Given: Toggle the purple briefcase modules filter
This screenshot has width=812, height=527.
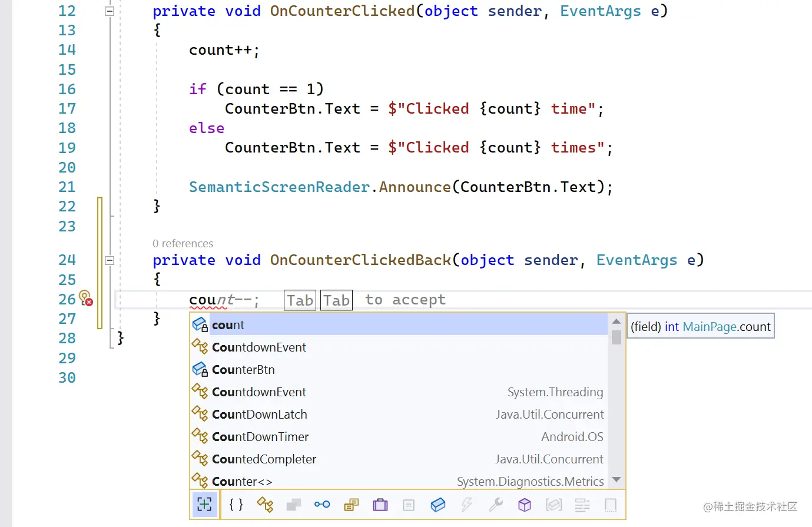Looking at the screenshot, I should 380,505.
